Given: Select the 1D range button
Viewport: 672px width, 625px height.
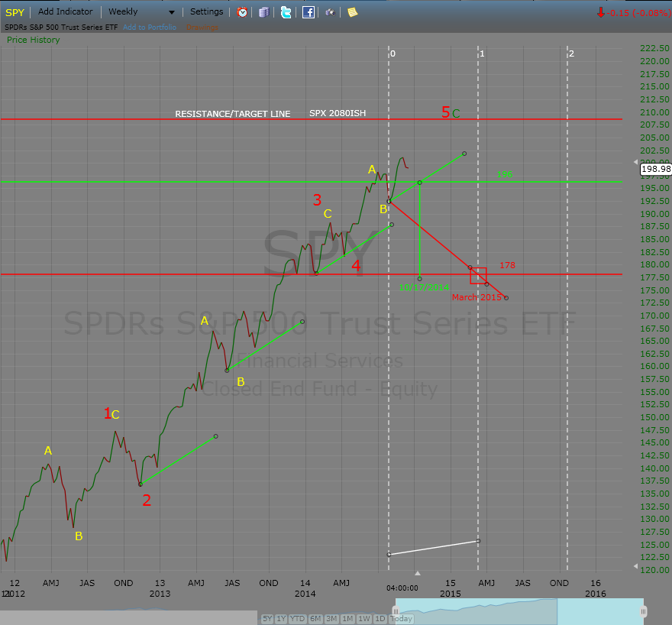Looking at the screenshot, I should [x=380, y=619].
